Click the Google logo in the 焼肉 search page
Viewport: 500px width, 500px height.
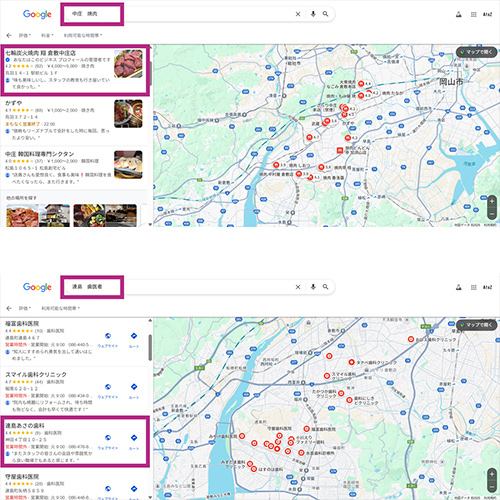[x=37, y=14]
